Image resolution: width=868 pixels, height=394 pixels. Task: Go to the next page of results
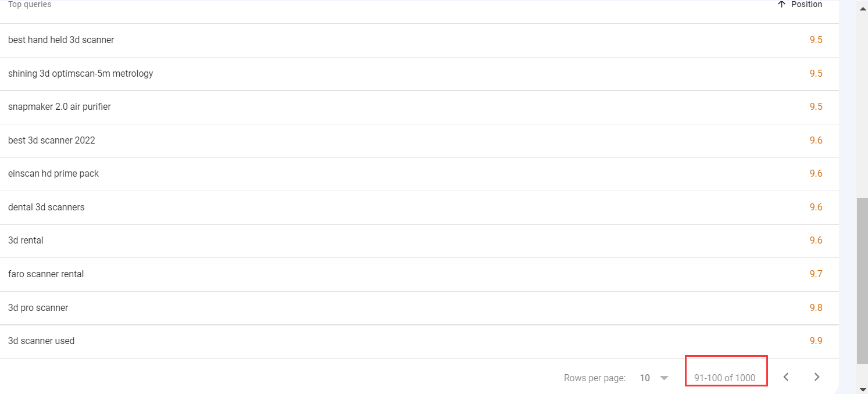[x=817, y=377]
